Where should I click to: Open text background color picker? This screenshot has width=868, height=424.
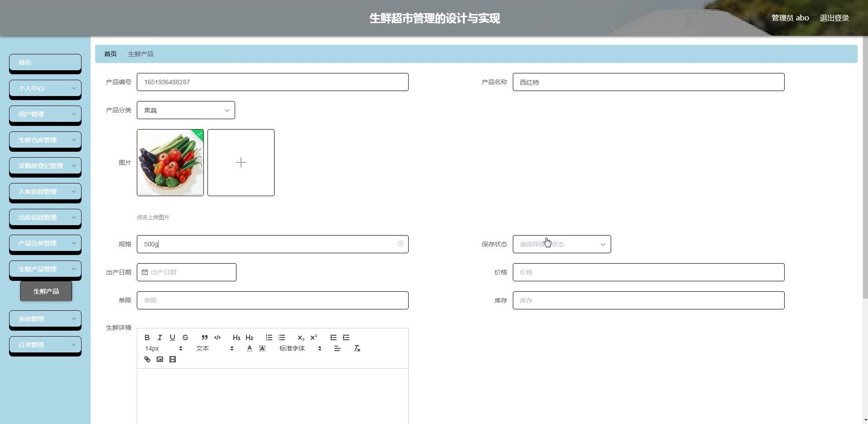tap(262, 348)
